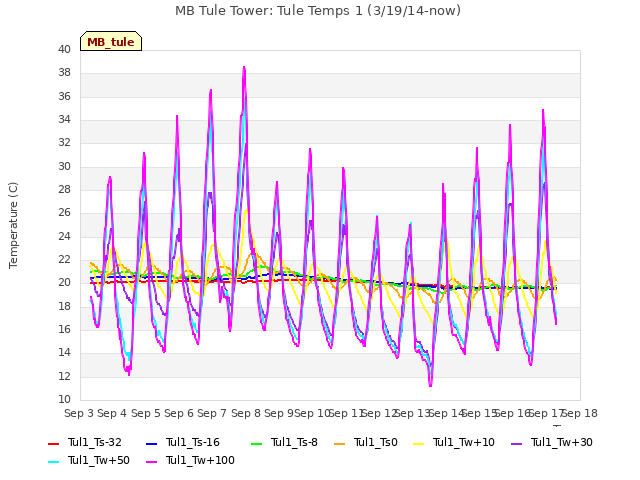This screenshot has width=640, height=480.
Task: Click the orange Tul1_Ts0 legend swatch
Action: tap(340, 443)
